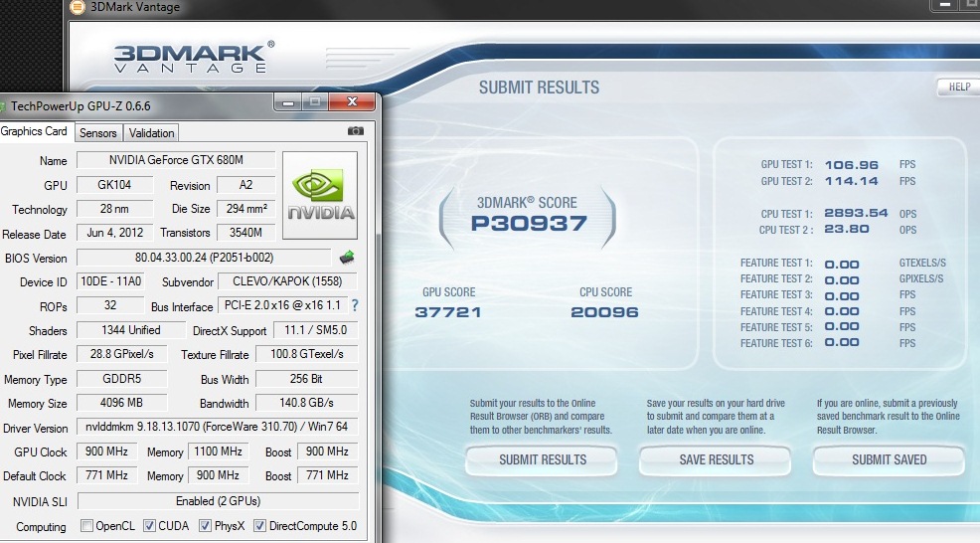Viewport: 980px width, 543px height.
Task: Switch to the Graphics Card tab
Action: [x=35, y=131]
